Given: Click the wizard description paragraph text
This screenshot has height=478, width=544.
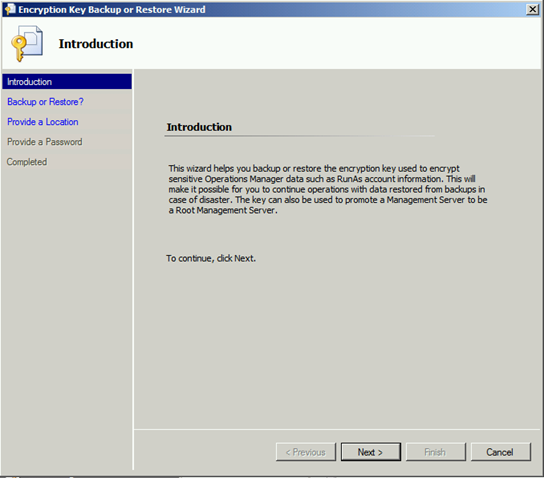Looking at the screenshot, I should click(x=328, y=189).
